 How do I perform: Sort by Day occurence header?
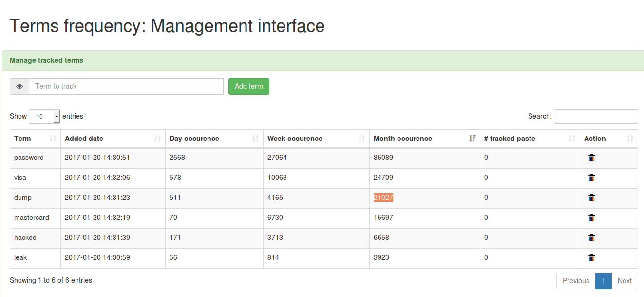tap(214, 139)
